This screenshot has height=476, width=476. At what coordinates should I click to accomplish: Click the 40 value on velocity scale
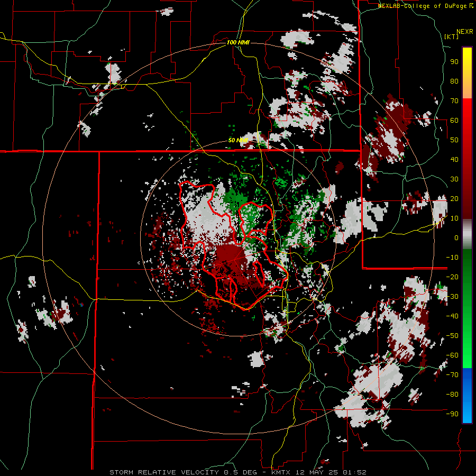pos(454,159)
